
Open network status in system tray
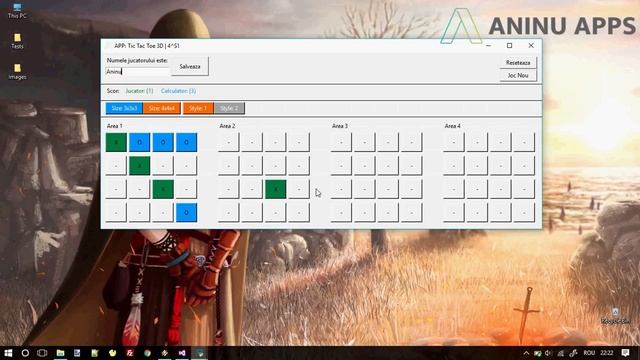[561, 353]
